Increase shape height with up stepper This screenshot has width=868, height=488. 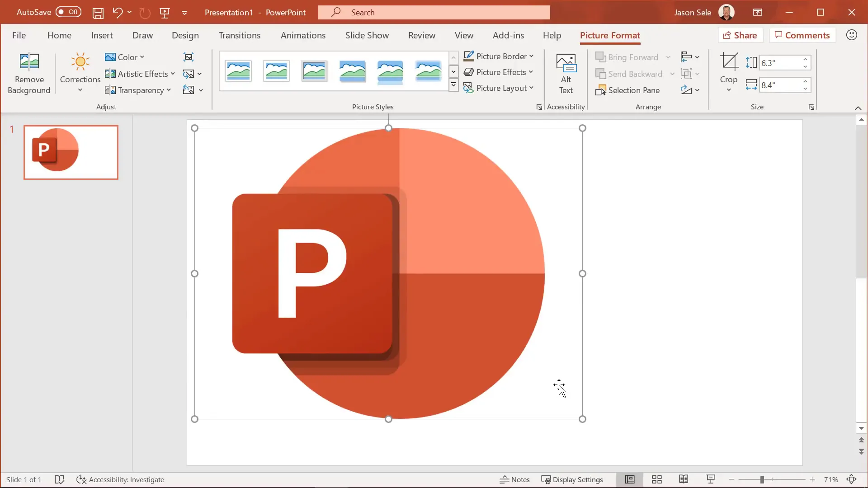pos(806,59)
